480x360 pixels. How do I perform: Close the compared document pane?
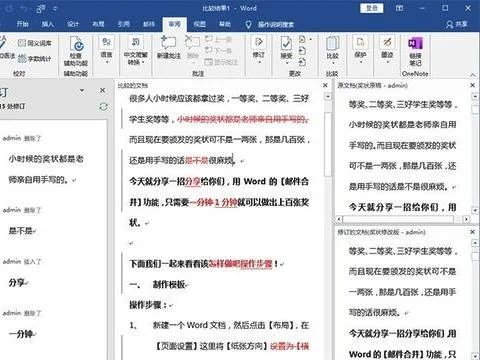pos(325,85)
